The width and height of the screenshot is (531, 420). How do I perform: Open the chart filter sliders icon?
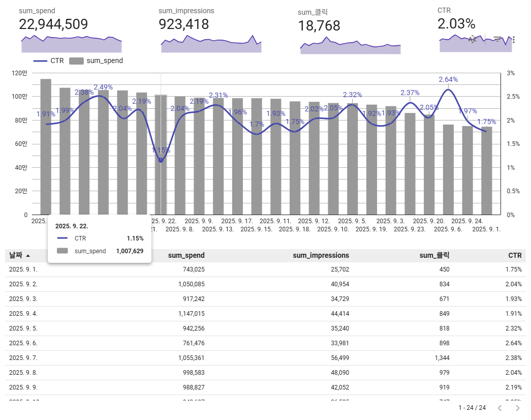pyautogui.click(x=497, y=39)
